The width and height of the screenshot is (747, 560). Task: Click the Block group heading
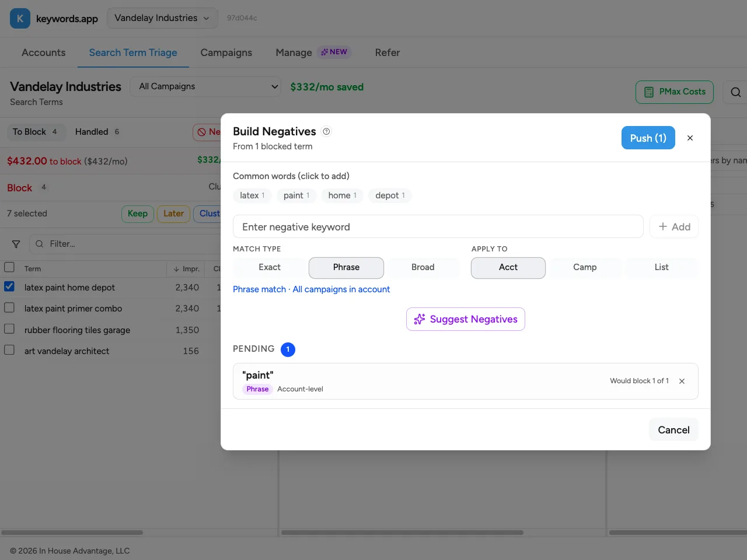(x=19, y=188)
